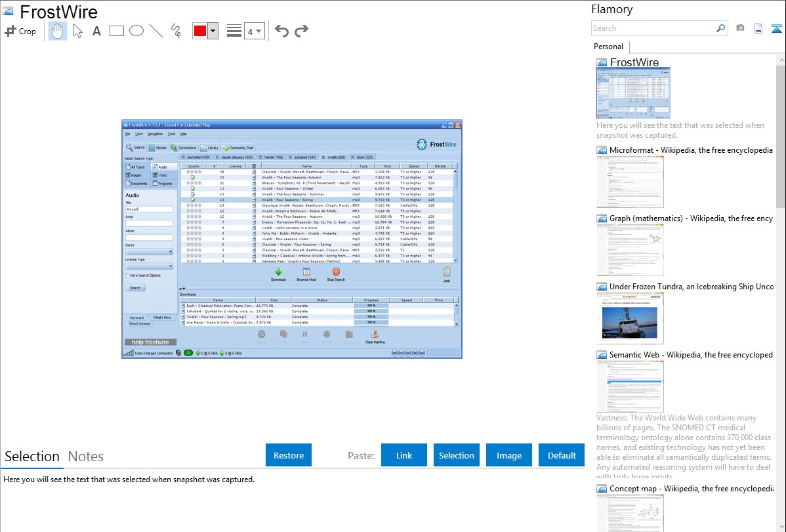Open the Notes tab

coord(86,457)
